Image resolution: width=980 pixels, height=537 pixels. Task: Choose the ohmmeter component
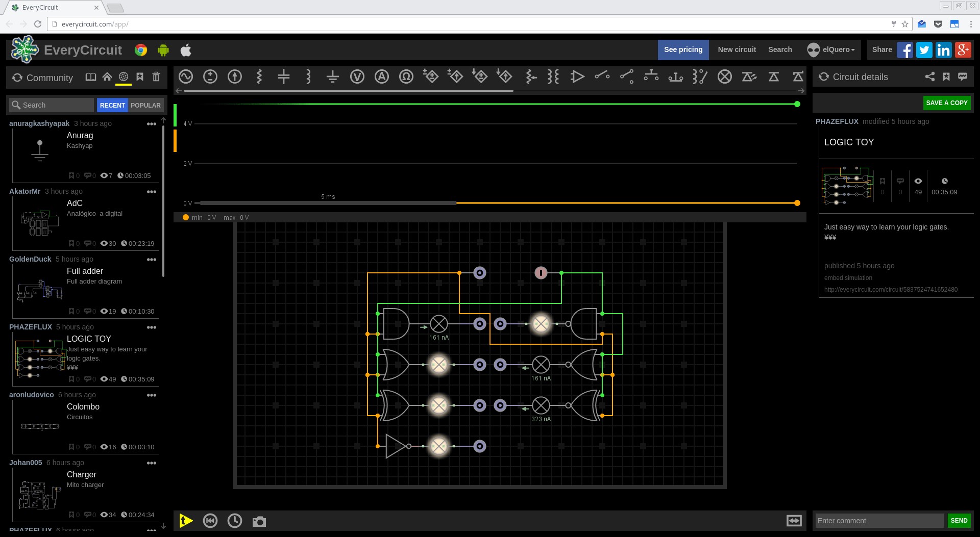click(406, 77)
